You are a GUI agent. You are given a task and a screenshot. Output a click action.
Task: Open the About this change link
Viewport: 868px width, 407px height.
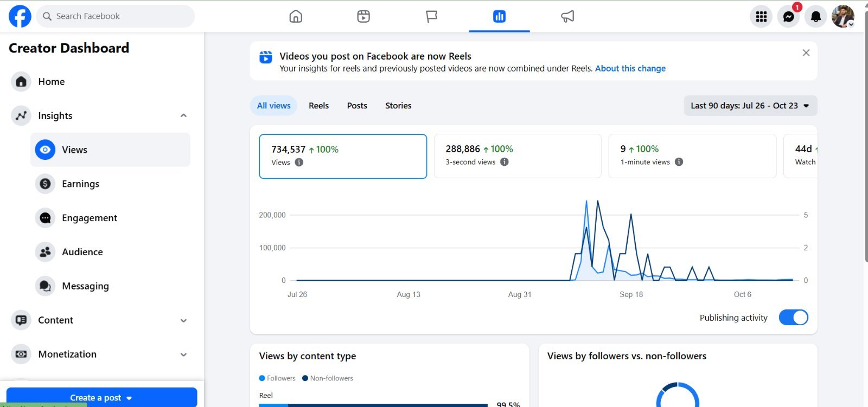coord(630,68)
